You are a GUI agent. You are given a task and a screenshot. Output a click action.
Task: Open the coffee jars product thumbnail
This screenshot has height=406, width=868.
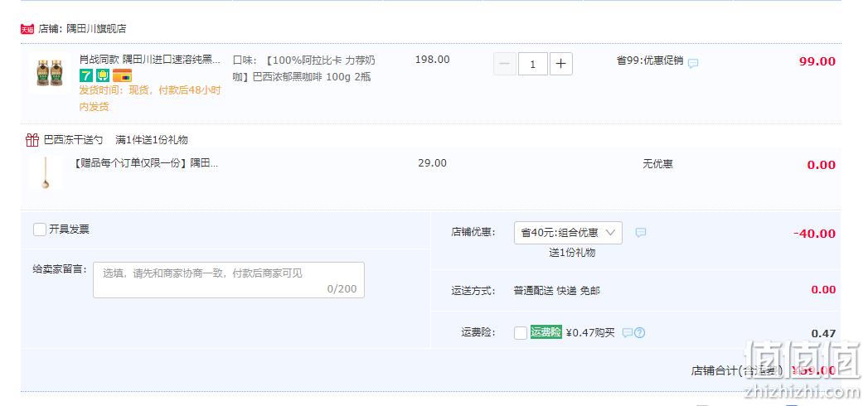(x=49, y=72)
